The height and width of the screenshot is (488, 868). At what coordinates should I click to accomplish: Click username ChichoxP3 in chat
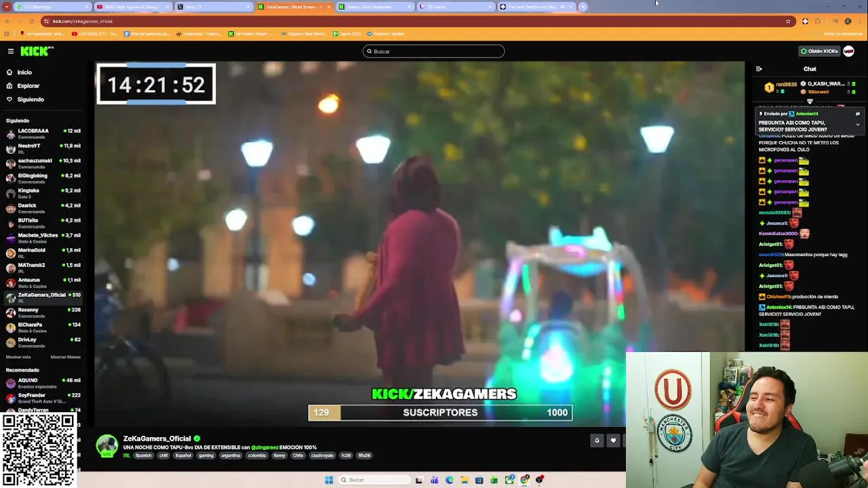[x=778, y=297]
